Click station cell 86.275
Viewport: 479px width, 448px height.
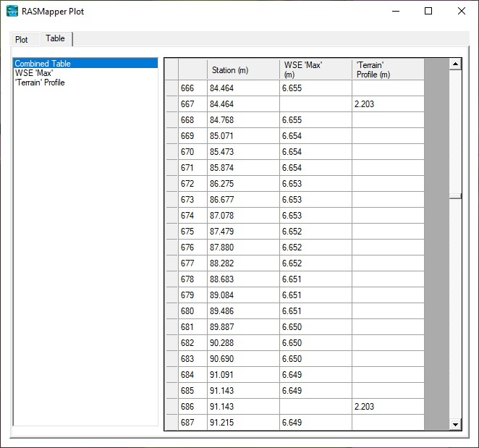[x=243, y=183]
